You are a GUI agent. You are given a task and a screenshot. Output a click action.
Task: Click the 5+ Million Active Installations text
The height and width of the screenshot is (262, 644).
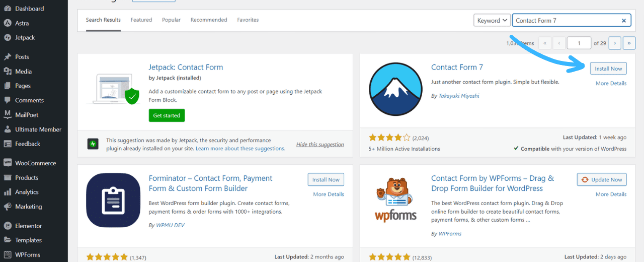[x=405, y=149]
